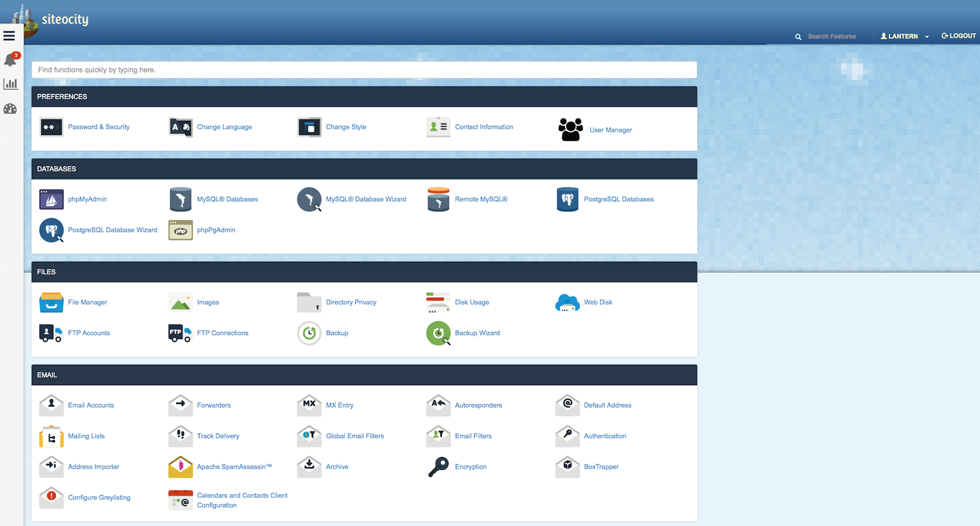This screenshot has height=526, width=980.
Task: Open the Backup Wizard icon
Action: pyautogui.click(x=438, y=333)
